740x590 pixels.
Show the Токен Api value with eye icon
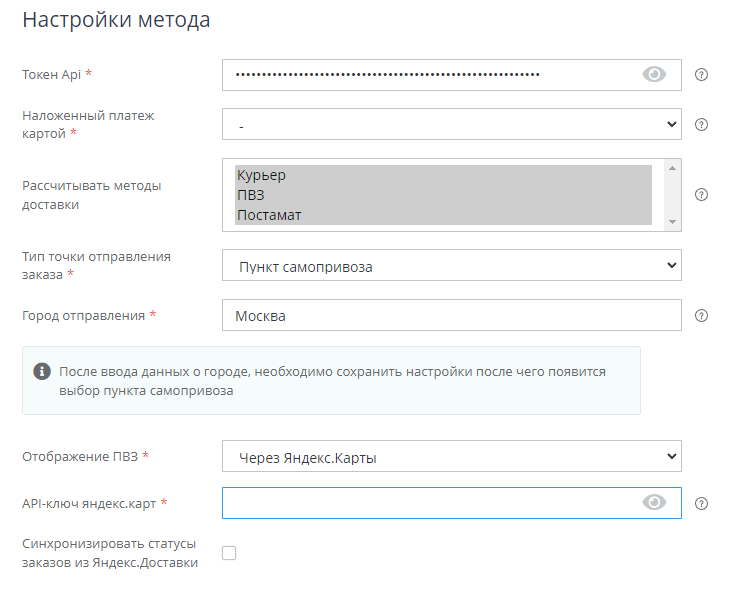(654, 74)
